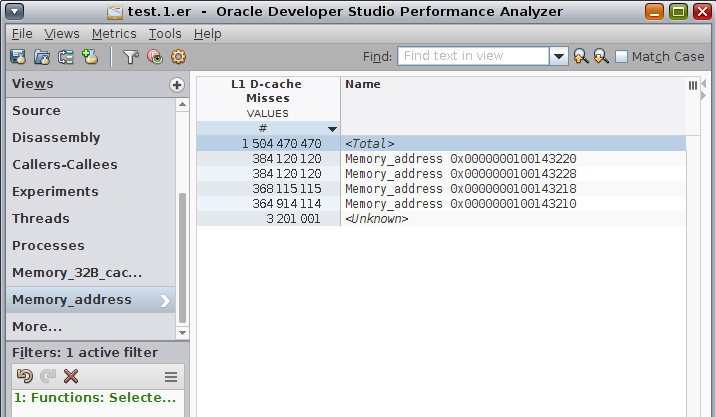Click the Name column header
716x417 pixels.
[x=513, y=106]
